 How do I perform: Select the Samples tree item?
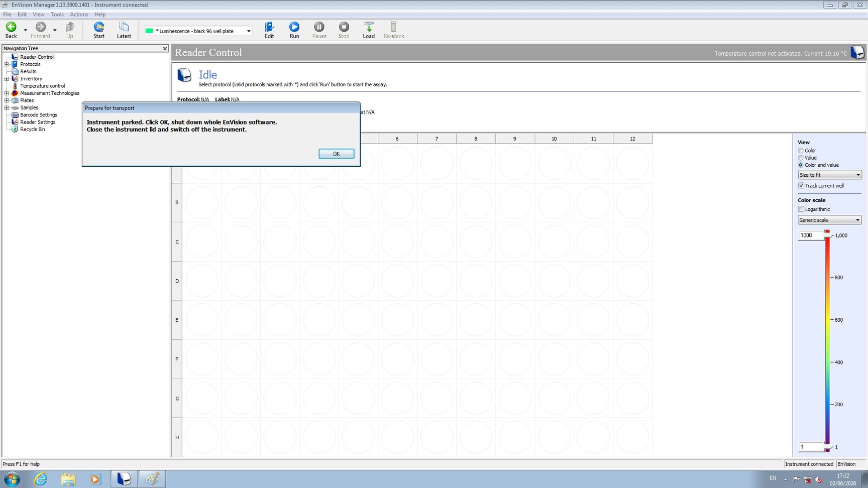coord(29,107)
